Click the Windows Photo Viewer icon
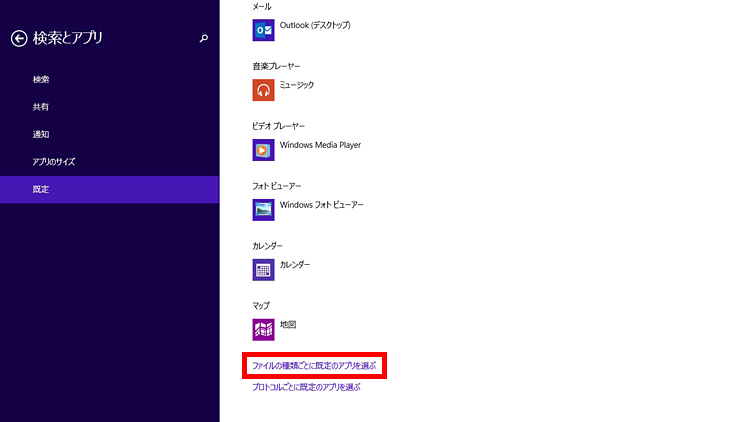The width and height of the screenshot is (750, 422). 264,210
